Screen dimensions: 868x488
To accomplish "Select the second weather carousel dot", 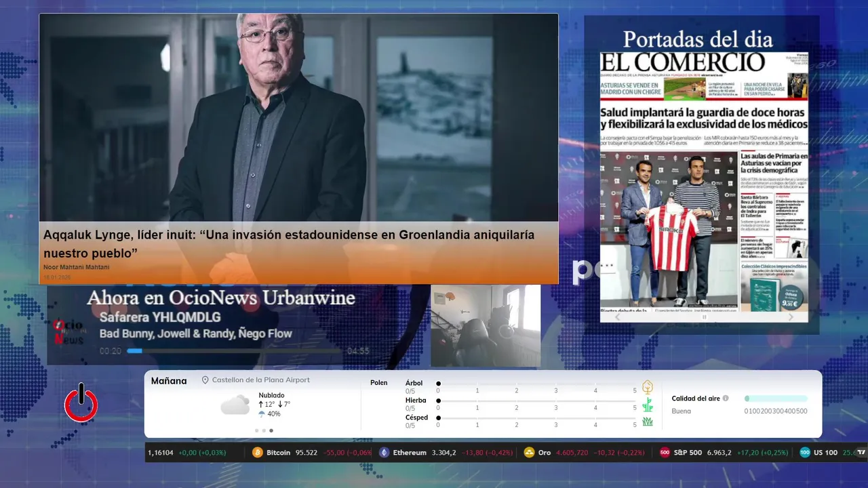I will click(264, 430).
